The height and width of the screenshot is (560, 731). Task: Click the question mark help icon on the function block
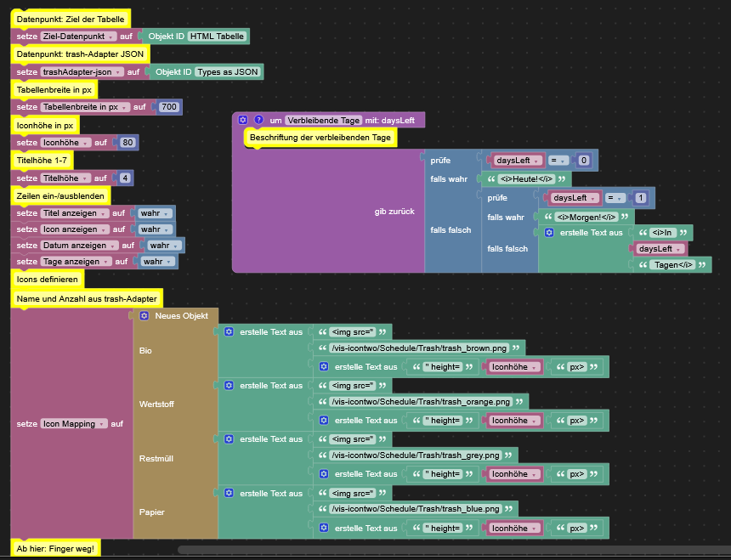258,120
